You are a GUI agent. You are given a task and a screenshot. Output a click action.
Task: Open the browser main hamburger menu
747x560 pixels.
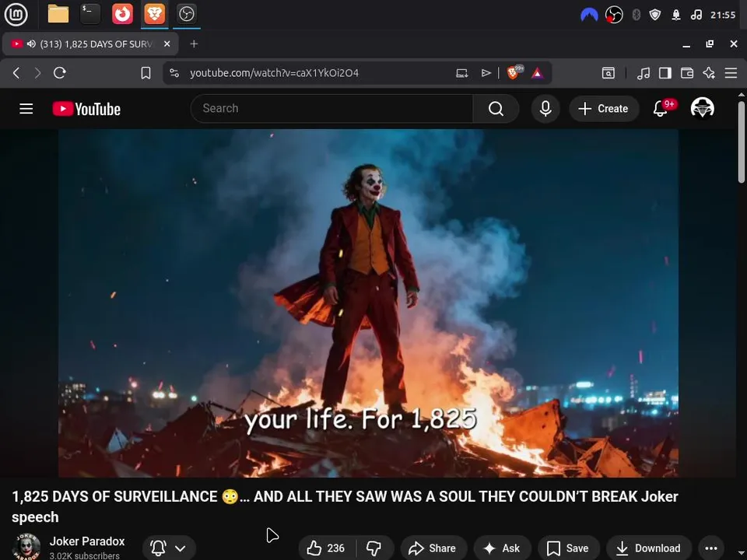(x=731, y=73)
